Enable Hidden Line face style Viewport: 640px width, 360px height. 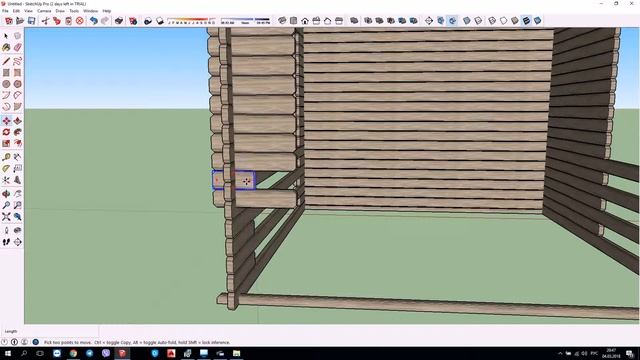(x=503, y=21)
